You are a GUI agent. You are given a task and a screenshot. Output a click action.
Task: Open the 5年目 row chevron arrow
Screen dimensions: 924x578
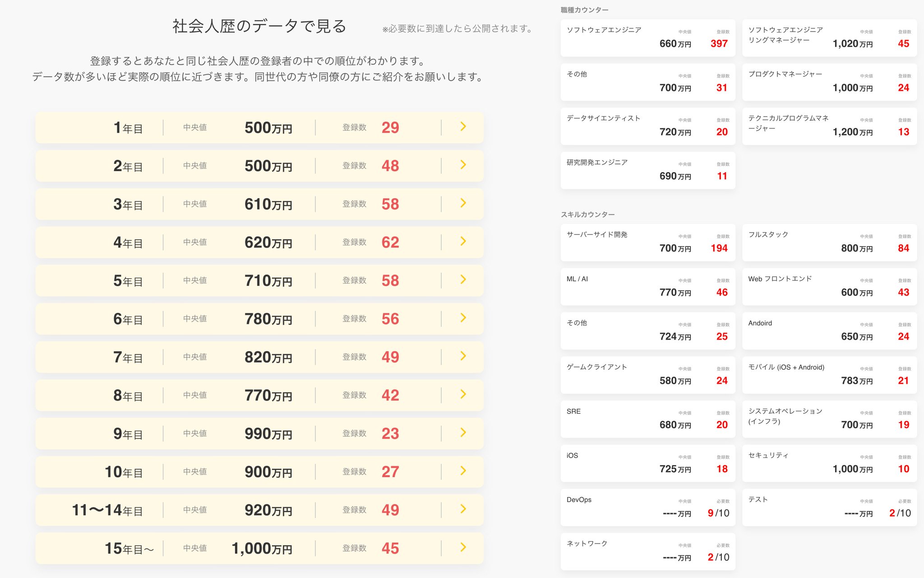click(463, 280)
